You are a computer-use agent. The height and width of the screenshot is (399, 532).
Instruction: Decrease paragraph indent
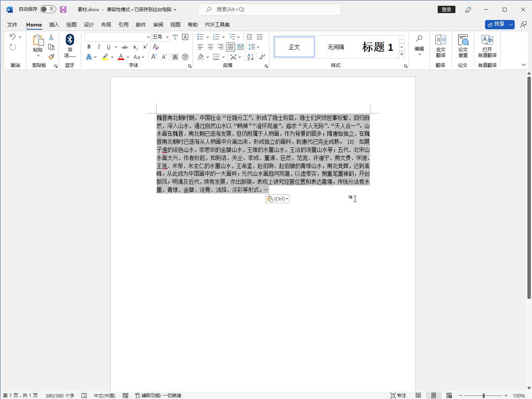pos(249,37)
